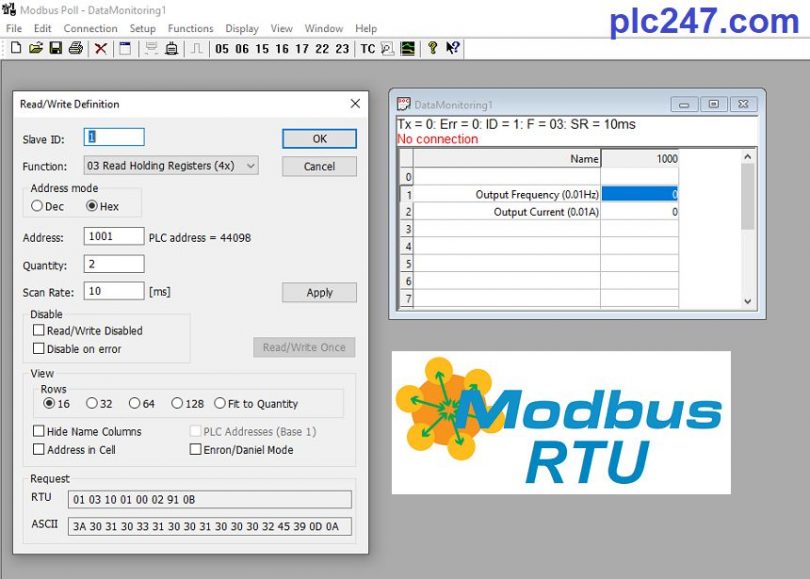Open the Edit menu
Screen dimensions: 810x579
pyautogui.click(x=42, y=28)
